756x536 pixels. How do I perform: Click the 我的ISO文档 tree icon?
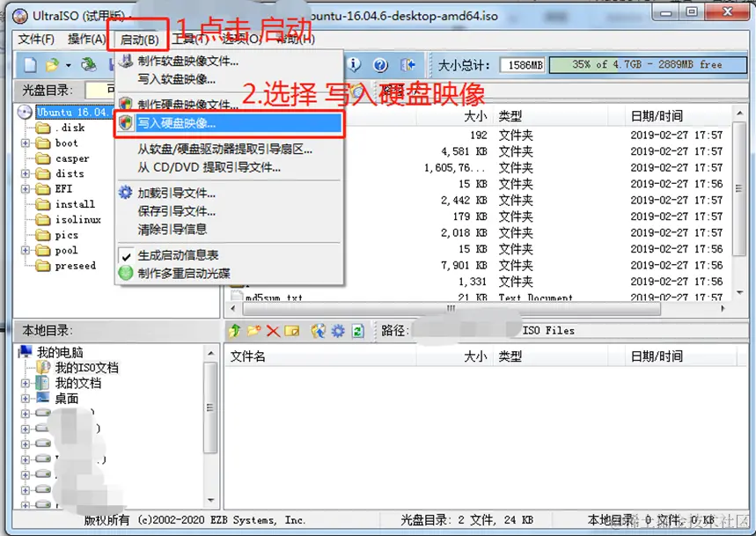[x=43, y=367]
